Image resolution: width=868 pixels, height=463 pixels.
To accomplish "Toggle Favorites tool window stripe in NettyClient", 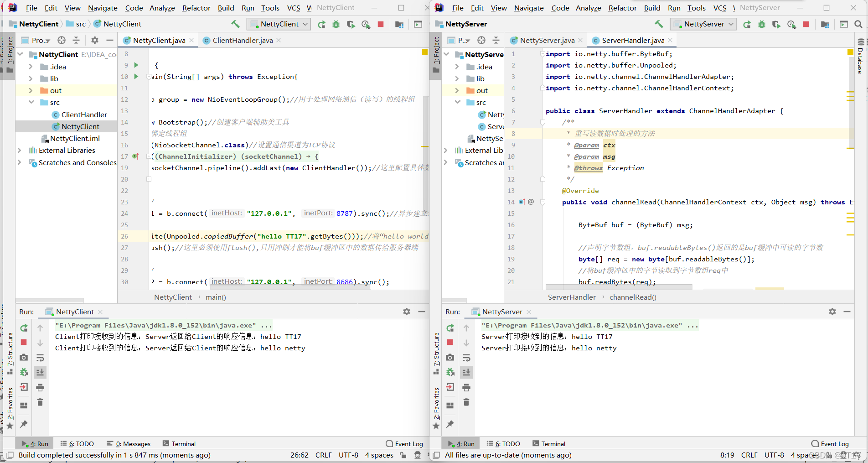I will 10,408.
